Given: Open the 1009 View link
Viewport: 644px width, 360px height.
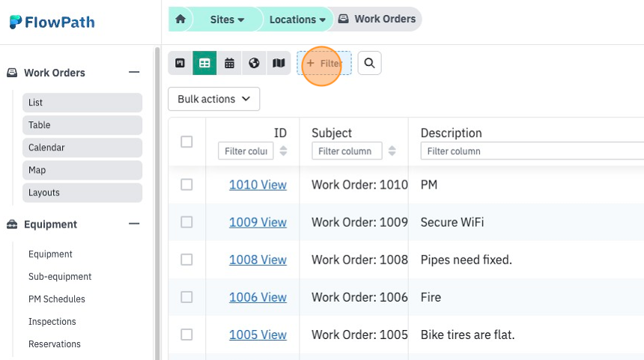Looking at the screenshot, I should pos(258,222).
